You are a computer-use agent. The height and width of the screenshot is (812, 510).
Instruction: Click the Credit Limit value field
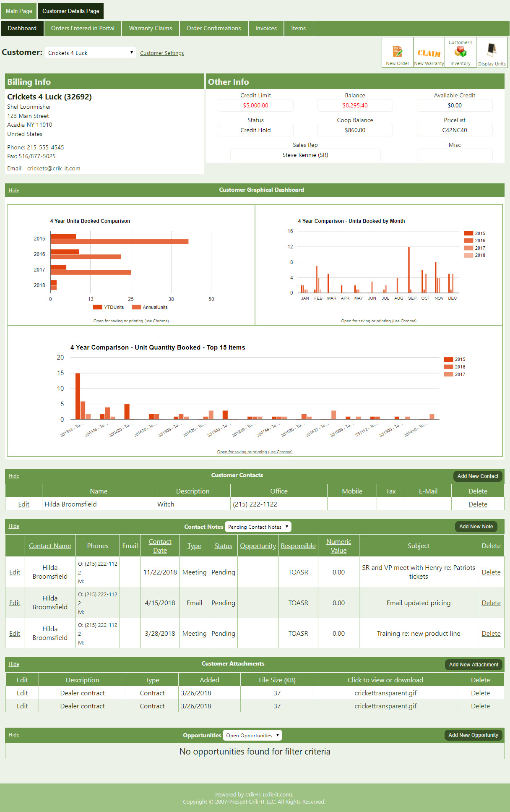255,105
